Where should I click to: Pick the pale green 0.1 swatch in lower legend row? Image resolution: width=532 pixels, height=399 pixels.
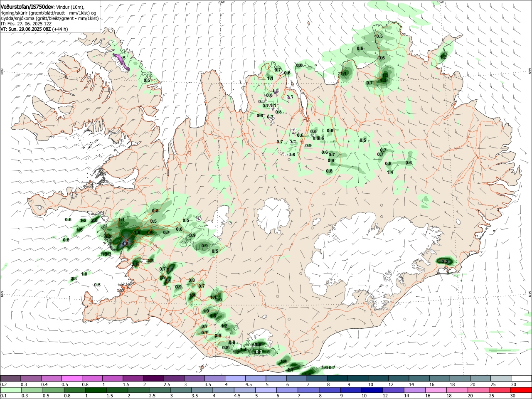(x=11, y=390)
